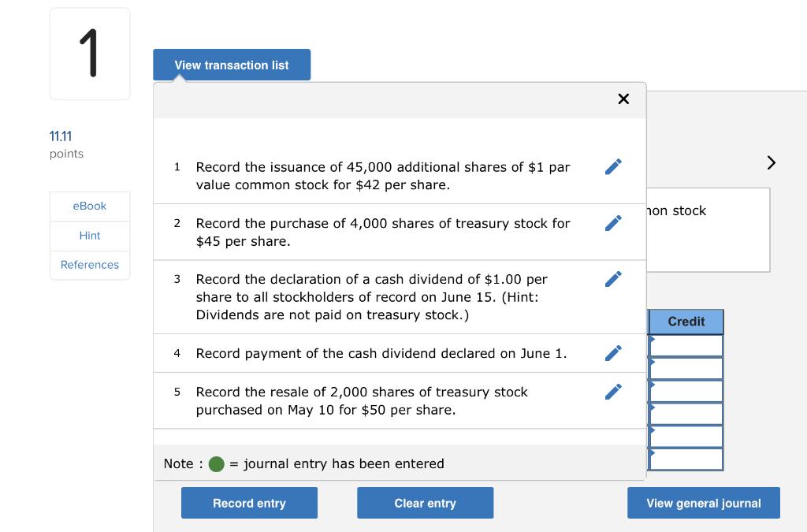
Task: Open the editor for transaction 4
Action: pos(613,352)
